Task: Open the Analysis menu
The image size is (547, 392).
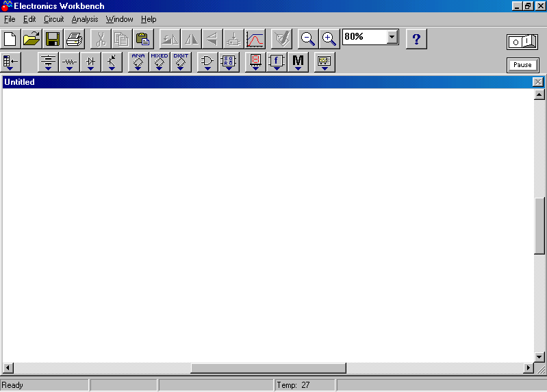Action: point(85,19)
